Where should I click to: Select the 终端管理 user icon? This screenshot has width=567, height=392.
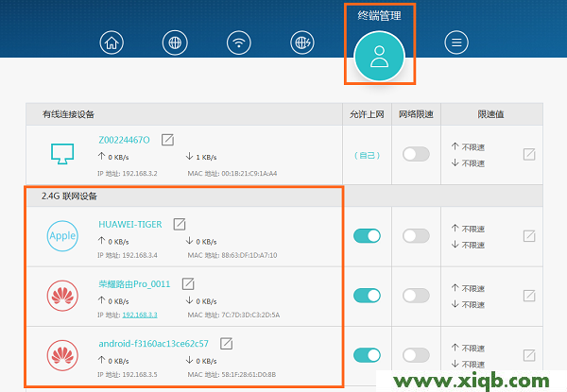click(379, 56)
